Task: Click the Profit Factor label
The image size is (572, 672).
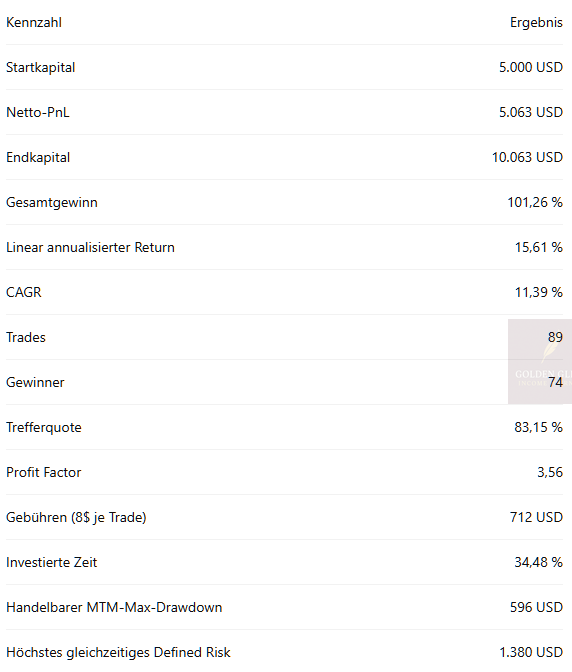Action: click(x=43, y=472)
